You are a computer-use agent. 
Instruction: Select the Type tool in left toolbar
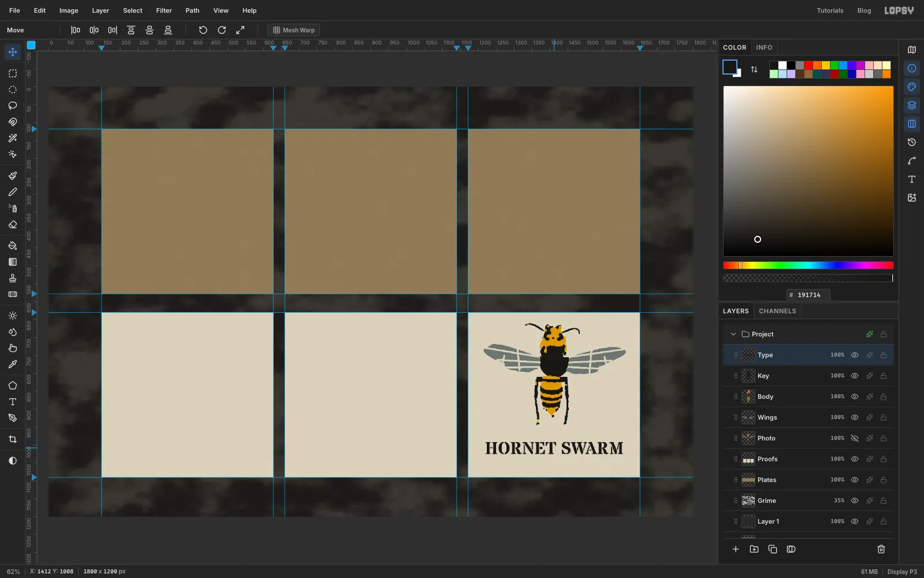click(x=13, y=402)
